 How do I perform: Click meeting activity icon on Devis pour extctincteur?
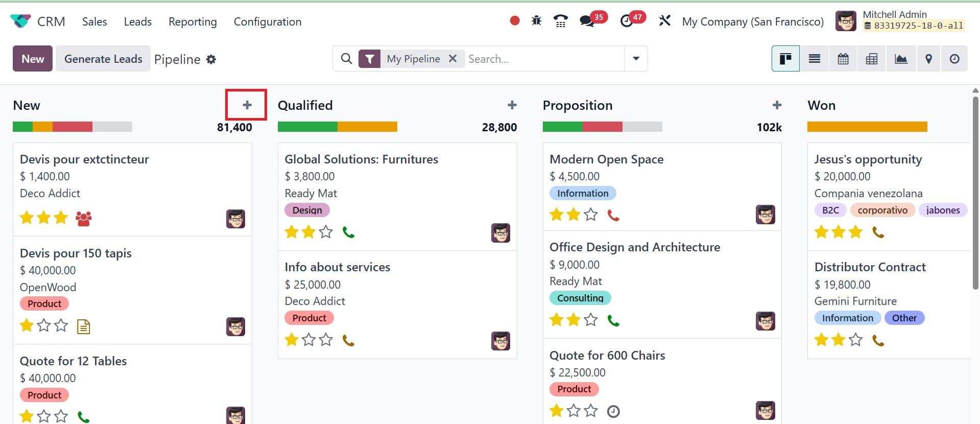84,219
